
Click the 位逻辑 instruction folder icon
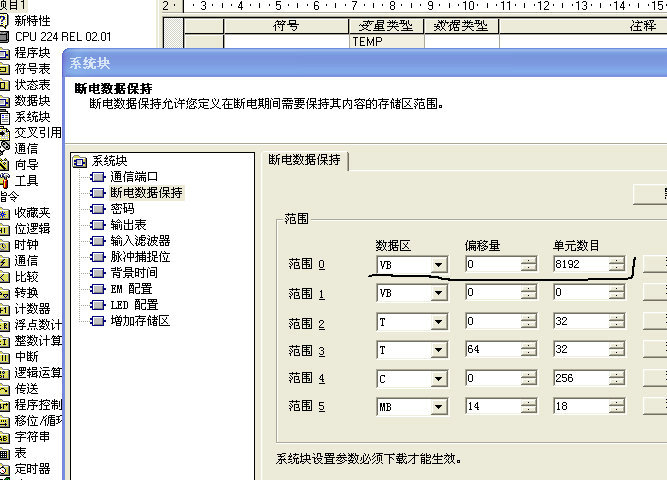[5, 228]
